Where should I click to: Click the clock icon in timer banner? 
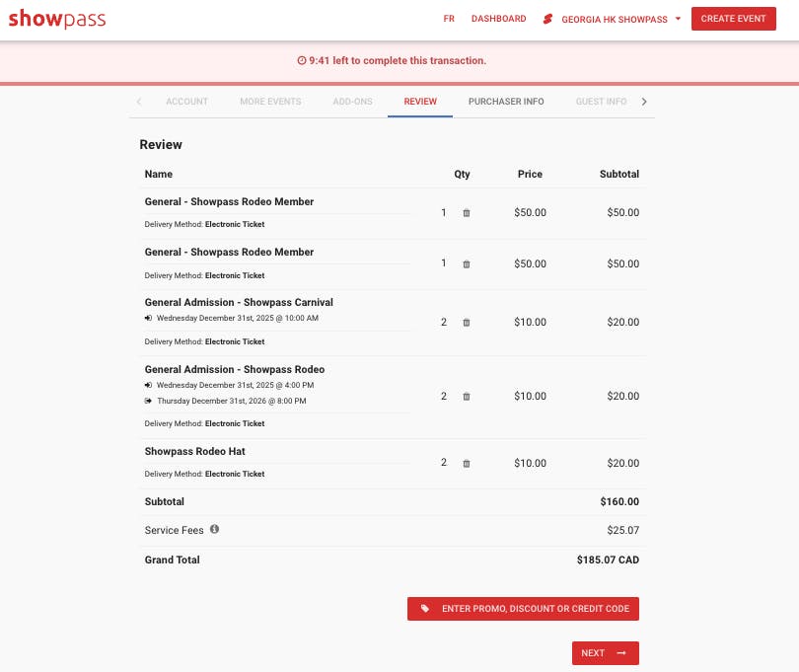pyautogui.click(x=302, y=60)
